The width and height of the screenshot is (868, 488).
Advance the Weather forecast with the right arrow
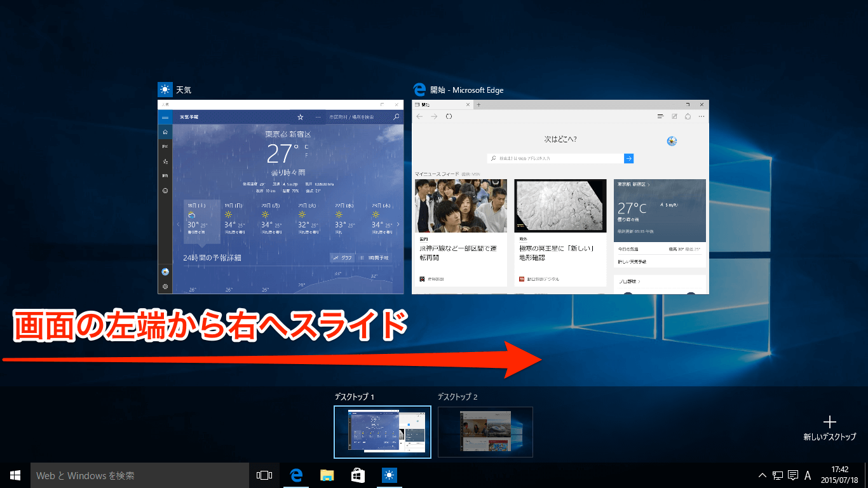click(x=398, y=224)
